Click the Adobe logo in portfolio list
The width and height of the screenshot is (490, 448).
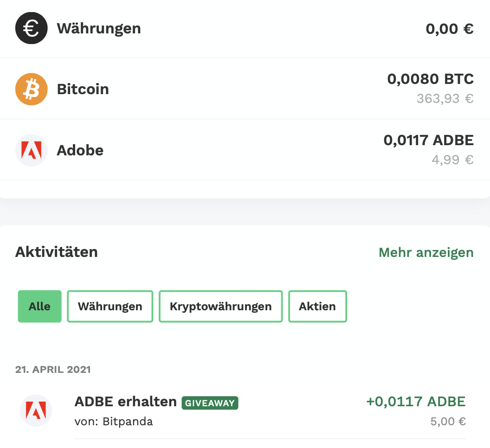[32, 150]
